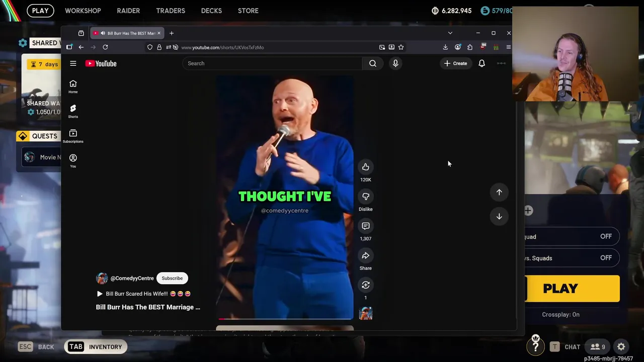Open the You section in sidebar
644x362 pixels.
tap(73, 160)
